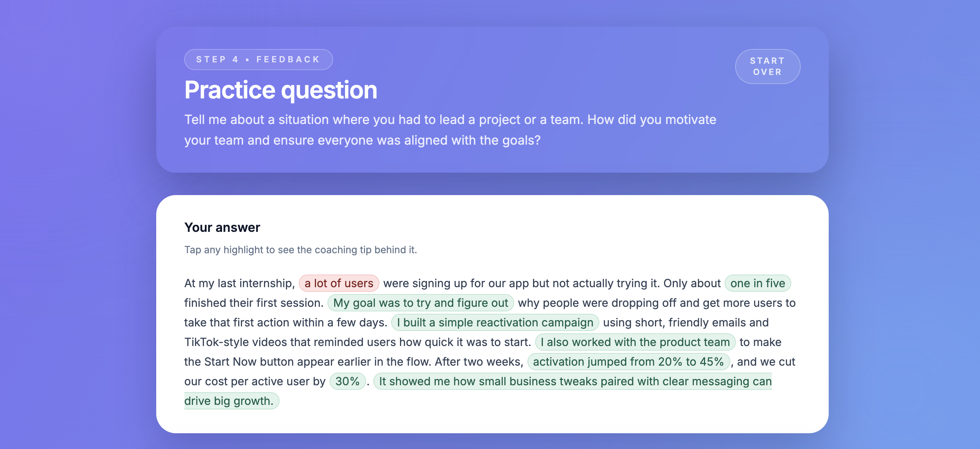Select the "My goal was to try" highlight
980x449 pixels.
[x=420, y=303]
